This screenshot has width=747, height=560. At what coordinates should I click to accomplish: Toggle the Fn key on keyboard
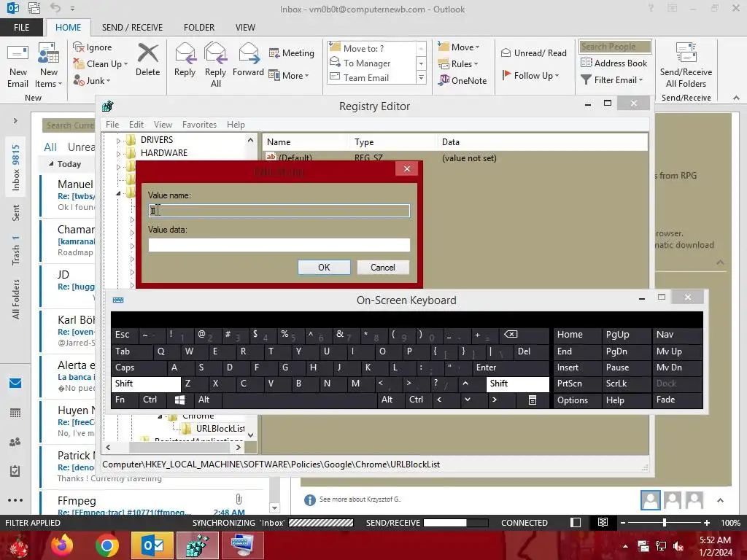[x=124, y=400]
